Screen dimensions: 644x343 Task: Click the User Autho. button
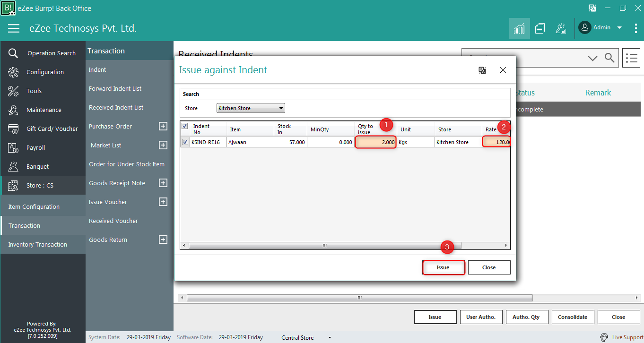pos(481,317)
